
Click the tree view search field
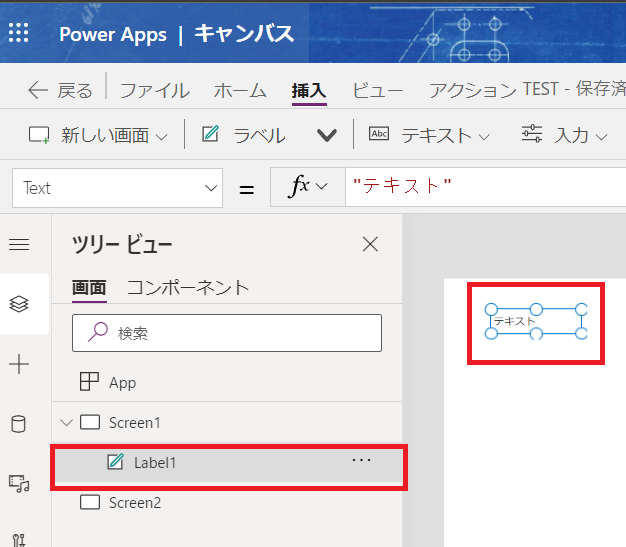tap(227, 333)
